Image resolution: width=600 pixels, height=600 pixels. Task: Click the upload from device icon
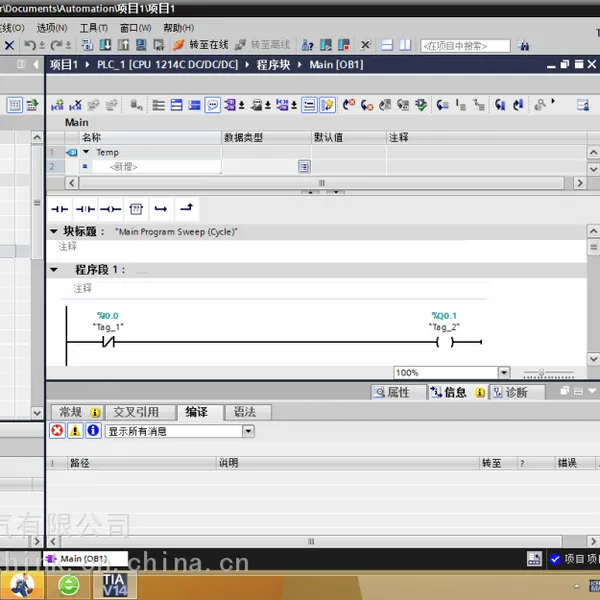123,45
